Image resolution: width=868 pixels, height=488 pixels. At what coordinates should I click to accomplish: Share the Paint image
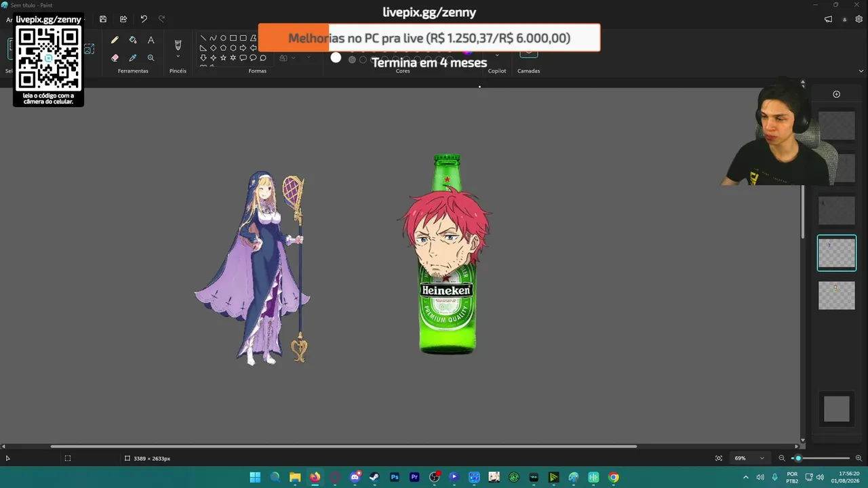[x=123, y=19]
